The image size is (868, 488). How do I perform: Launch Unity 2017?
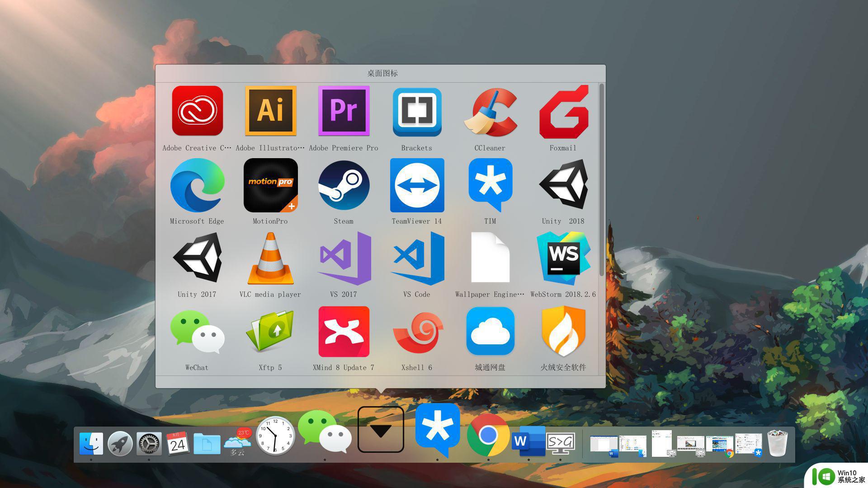click(x=197, y=258)
